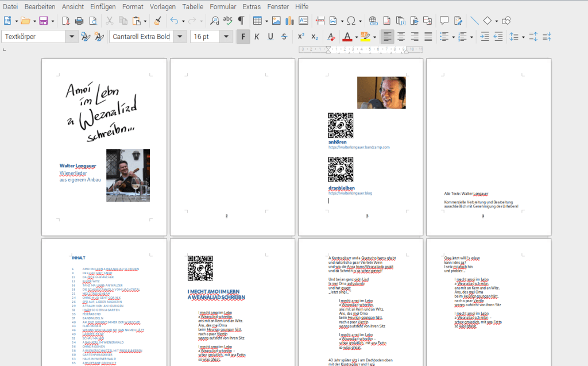588x366 pixels.
Task: Insert special character Omega icon
Action: (x=351, y=21)
